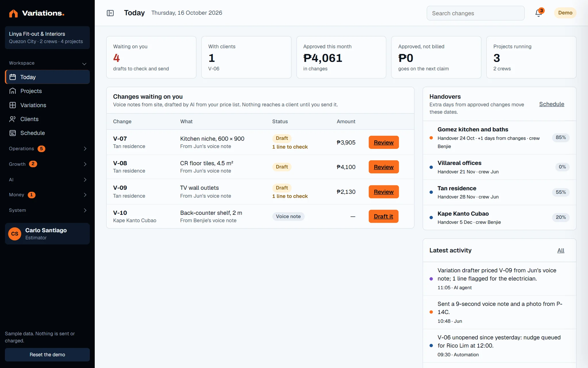Open Variations via its grid icon
Image resolution: width=588 pixels, height=368 pixels.
coord(13,105)
